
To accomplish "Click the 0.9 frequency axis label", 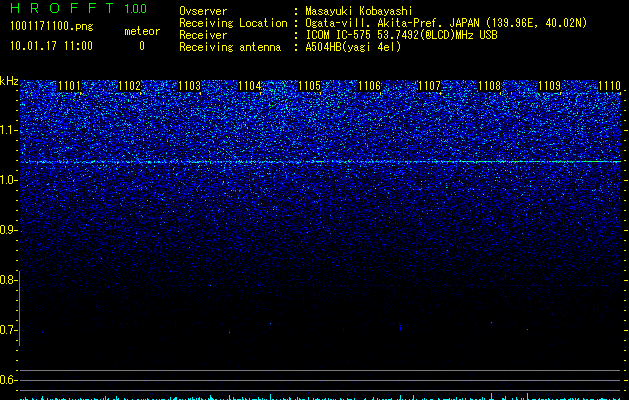I will coord(8,230).
